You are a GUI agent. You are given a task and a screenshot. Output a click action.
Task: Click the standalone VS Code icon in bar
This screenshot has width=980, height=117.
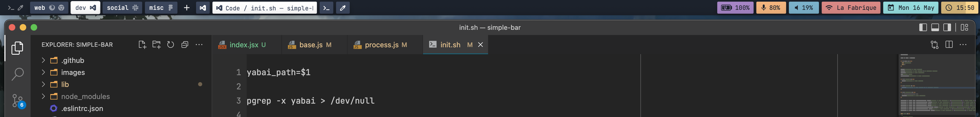click(x=203, y=8)
